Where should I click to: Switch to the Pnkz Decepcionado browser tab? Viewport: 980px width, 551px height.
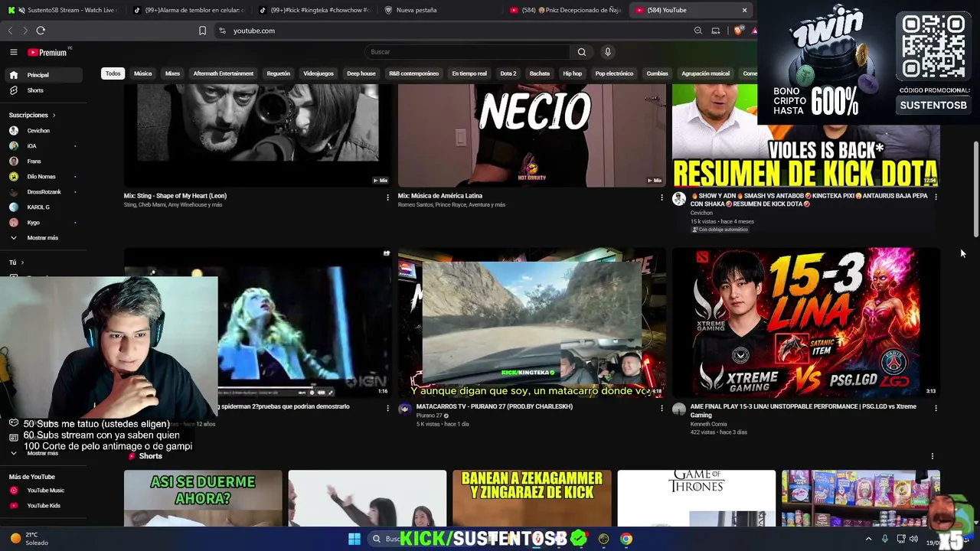point(565,10)
